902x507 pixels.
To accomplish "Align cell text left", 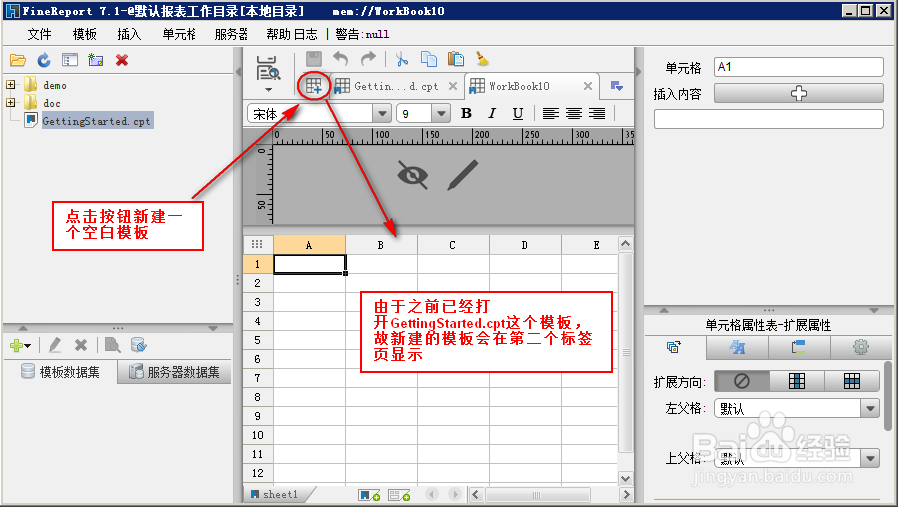I will (x=551, y=113).
